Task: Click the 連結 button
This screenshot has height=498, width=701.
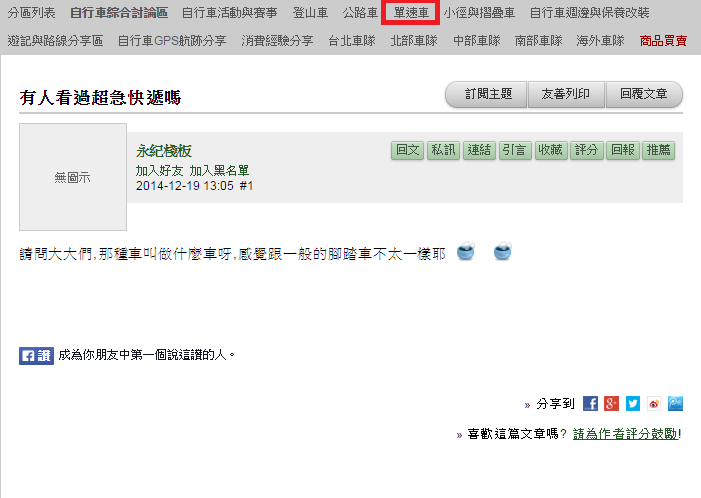Action: coord(479,150)
